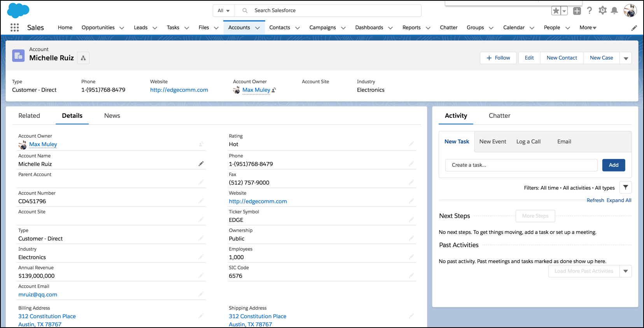Expand the Tasks nav chevron
Viewport: 644px width, 328px height.
coord(187,28)
